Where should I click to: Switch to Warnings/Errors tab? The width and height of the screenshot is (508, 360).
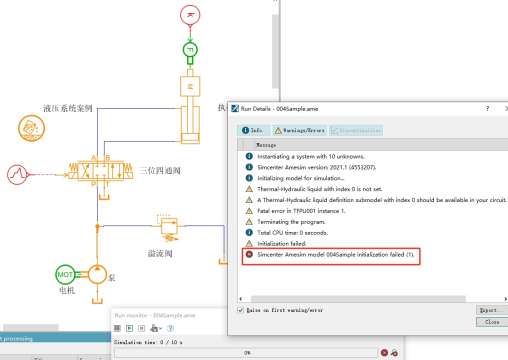[x=300, y=130]
